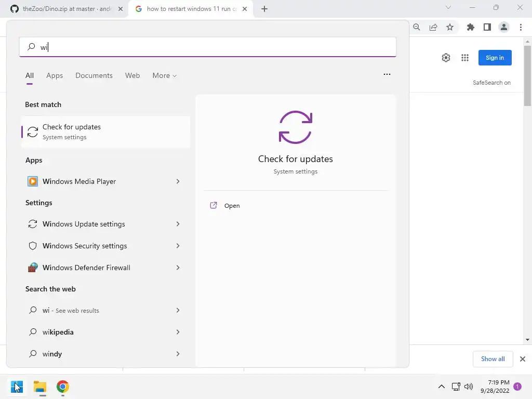
Task: Show hidden system tray icons
Action: click(x=442, y=387)
